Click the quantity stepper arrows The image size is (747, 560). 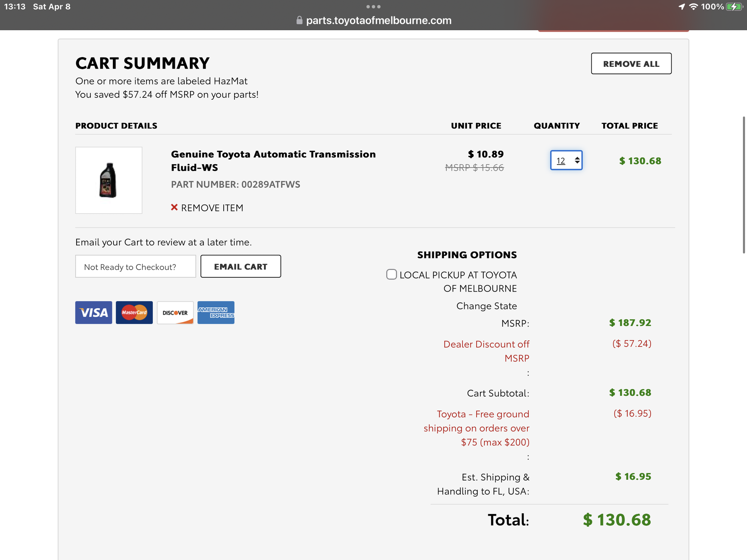[577, 160]
